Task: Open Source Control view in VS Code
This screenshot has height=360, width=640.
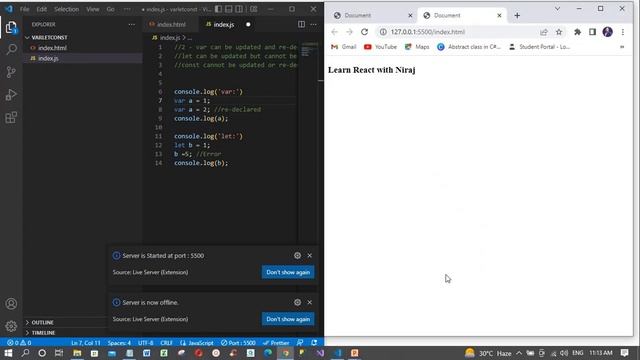Action: (11, 72)
